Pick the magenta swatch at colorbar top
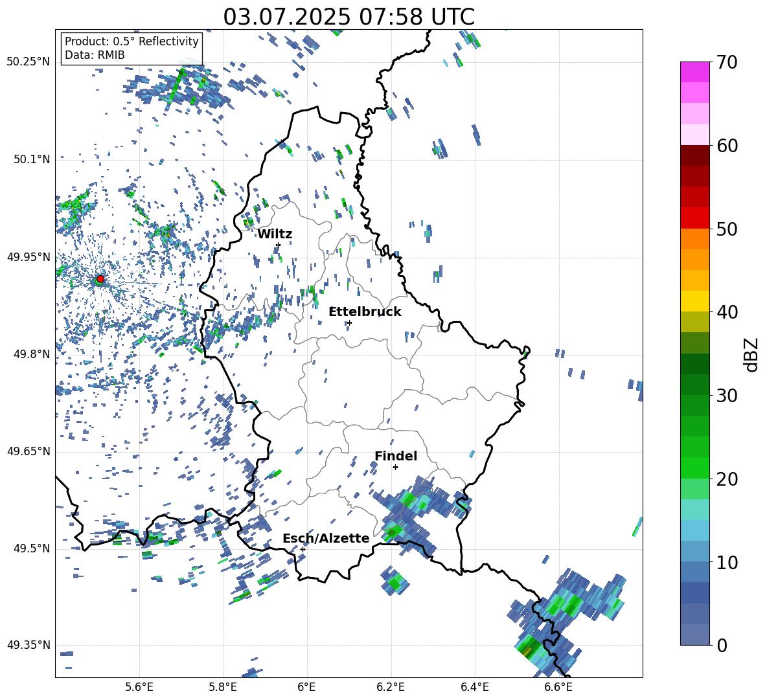Screen dimensions: 767x700 tap(694, 72)
